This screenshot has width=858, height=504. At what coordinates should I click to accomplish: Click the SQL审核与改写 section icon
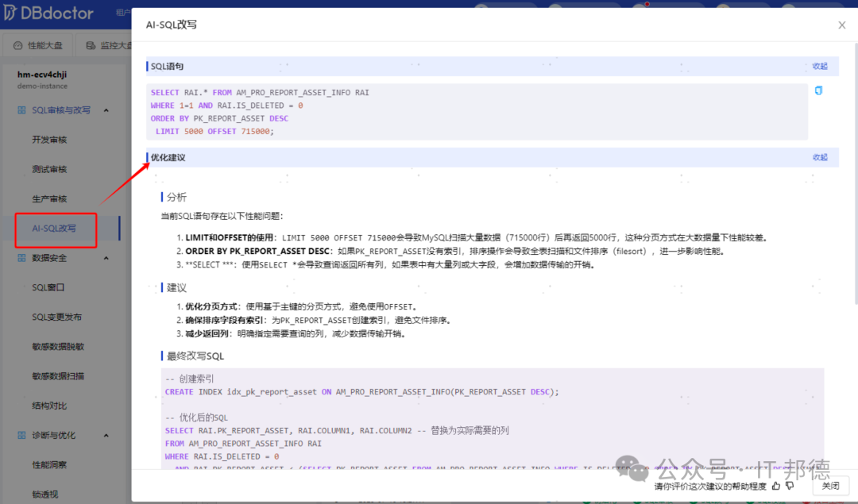21,110
